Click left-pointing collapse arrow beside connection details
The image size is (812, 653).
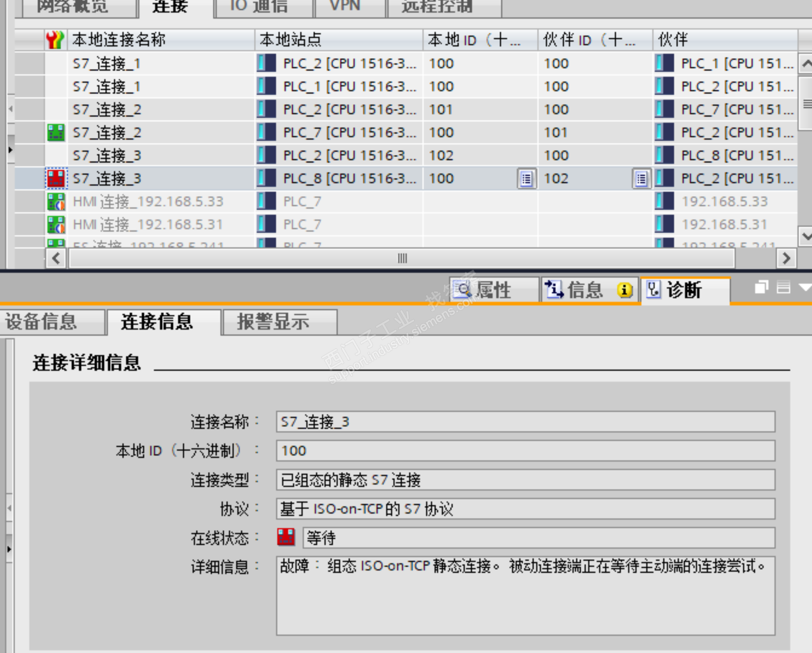click(x=9, y=508)
